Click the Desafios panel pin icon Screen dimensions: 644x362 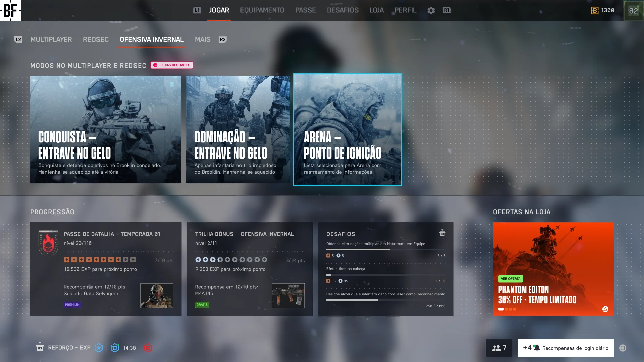point(442,233)
